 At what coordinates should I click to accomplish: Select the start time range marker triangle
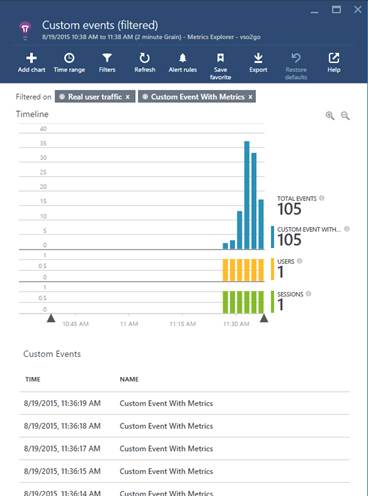coord(51,318)
